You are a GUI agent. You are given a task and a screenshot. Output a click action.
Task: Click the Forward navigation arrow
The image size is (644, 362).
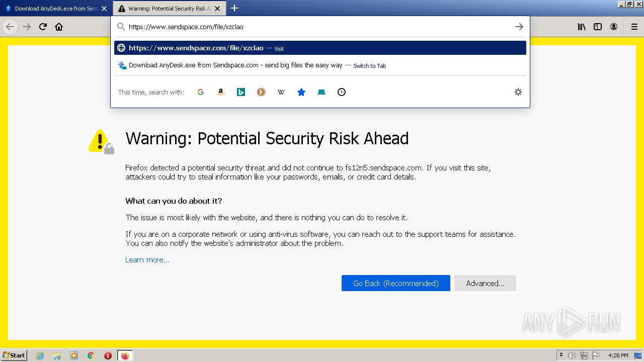[27, 27]
